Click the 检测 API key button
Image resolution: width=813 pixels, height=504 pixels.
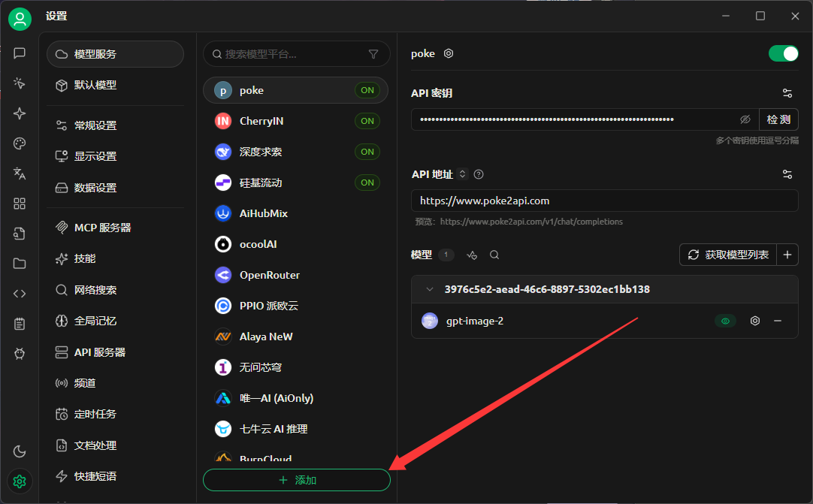[x=778, y=119]
